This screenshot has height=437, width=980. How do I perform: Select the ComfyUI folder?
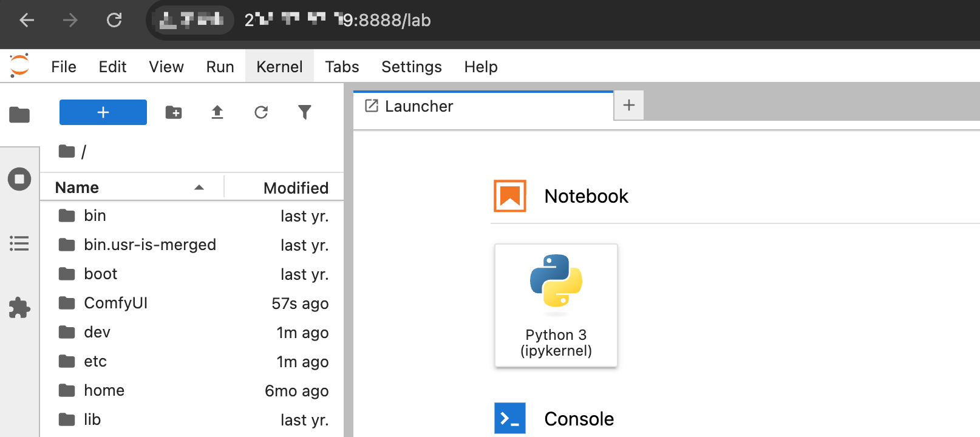point(115,303)
